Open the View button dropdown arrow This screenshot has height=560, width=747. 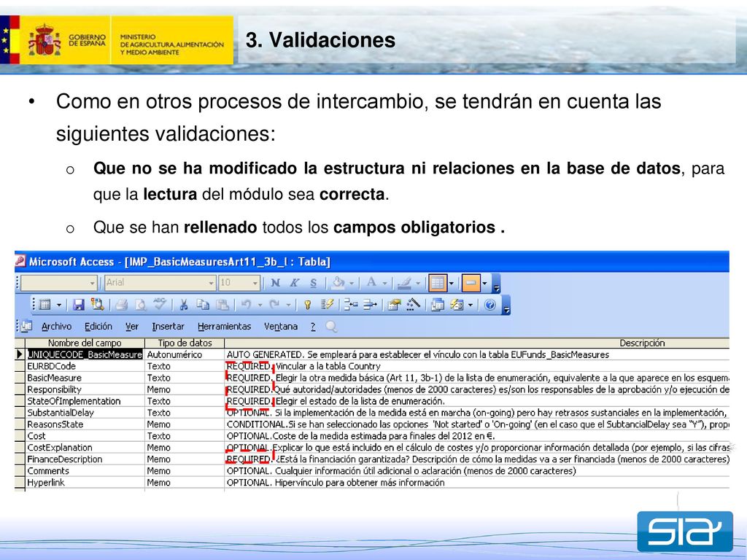pyautogui.click(x=59, y=306)
